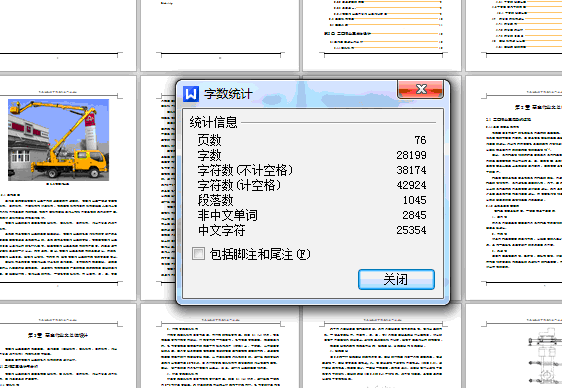This screenshot has height=388, width=562.
Task: Enable the 包括脚注和尾注 checkbox
Action: [198, 254]
